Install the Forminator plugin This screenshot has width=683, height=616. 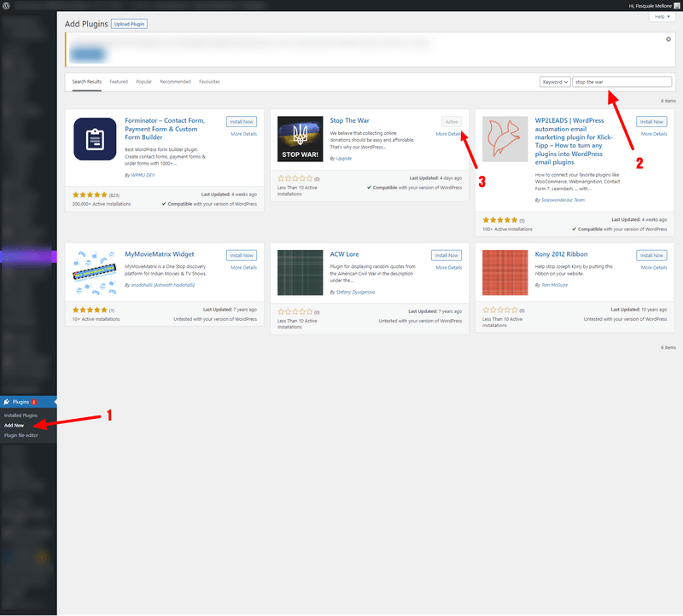(x=242, y=122)
